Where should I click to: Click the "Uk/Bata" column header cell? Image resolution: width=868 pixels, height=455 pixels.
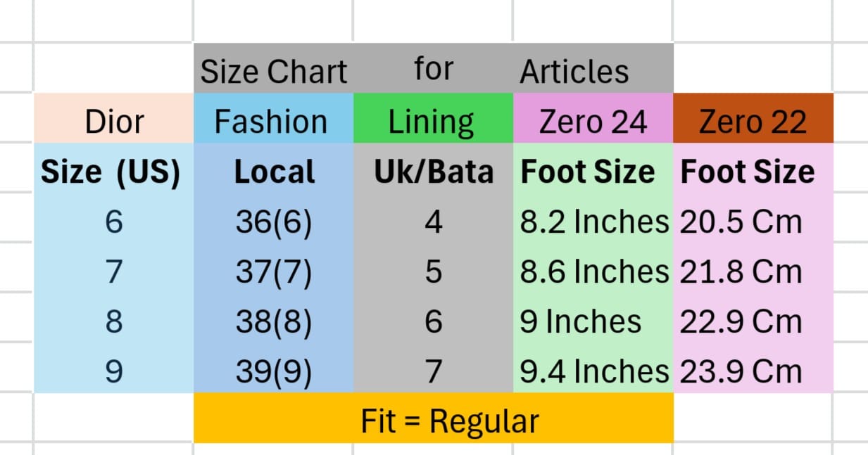tap(434, 172)
